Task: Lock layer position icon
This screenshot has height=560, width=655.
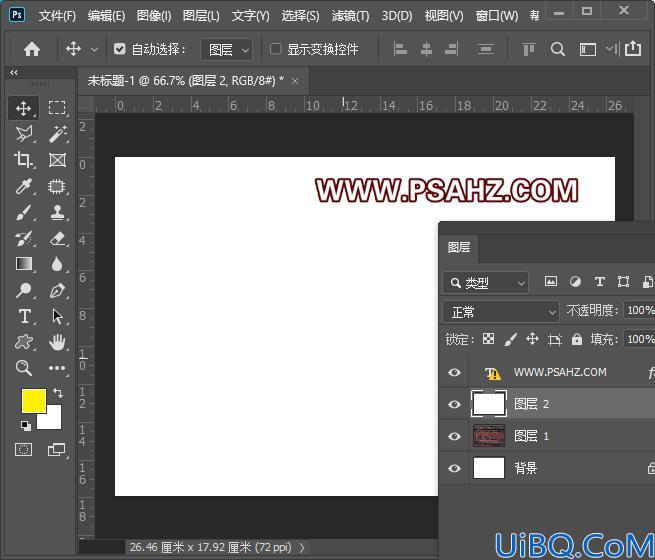Action: pyautogui.click(x=532, y=339)
